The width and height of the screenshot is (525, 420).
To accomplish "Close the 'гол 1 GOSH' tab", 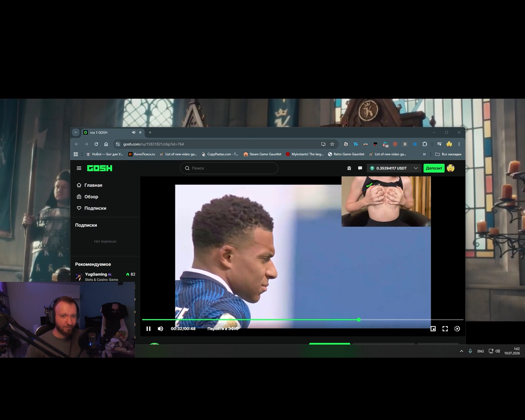I will (x=140, y=132).
